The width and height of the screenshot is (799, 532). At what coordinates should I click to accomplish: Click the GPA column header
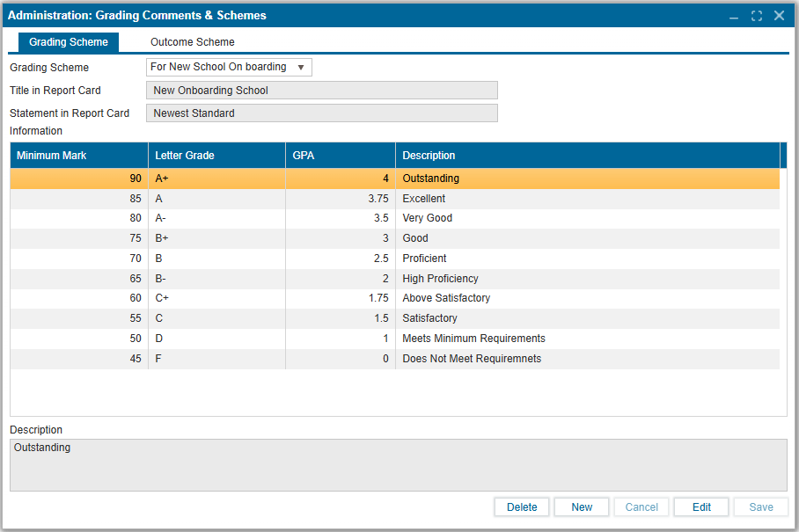coord(340,156)
